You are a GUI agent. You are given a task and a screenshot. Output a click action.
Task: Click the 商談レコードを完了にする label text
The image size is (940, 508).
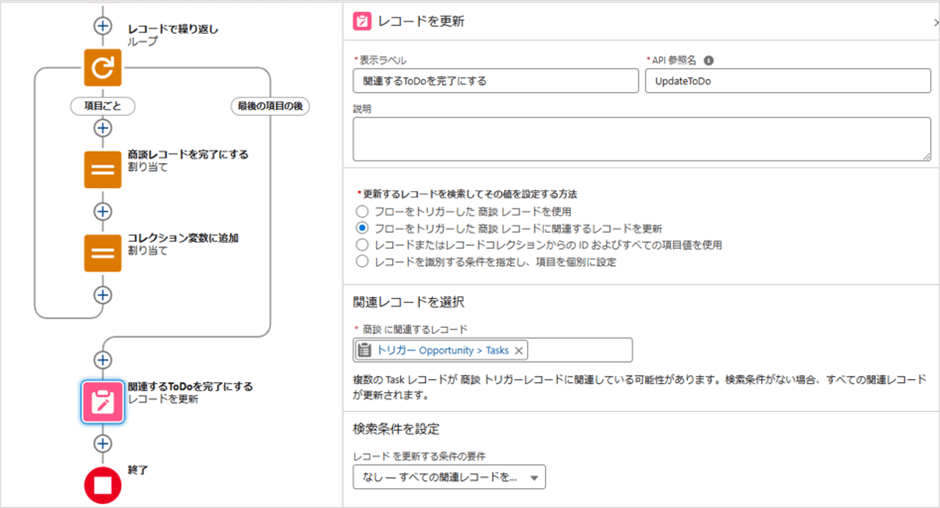point(188,154)
